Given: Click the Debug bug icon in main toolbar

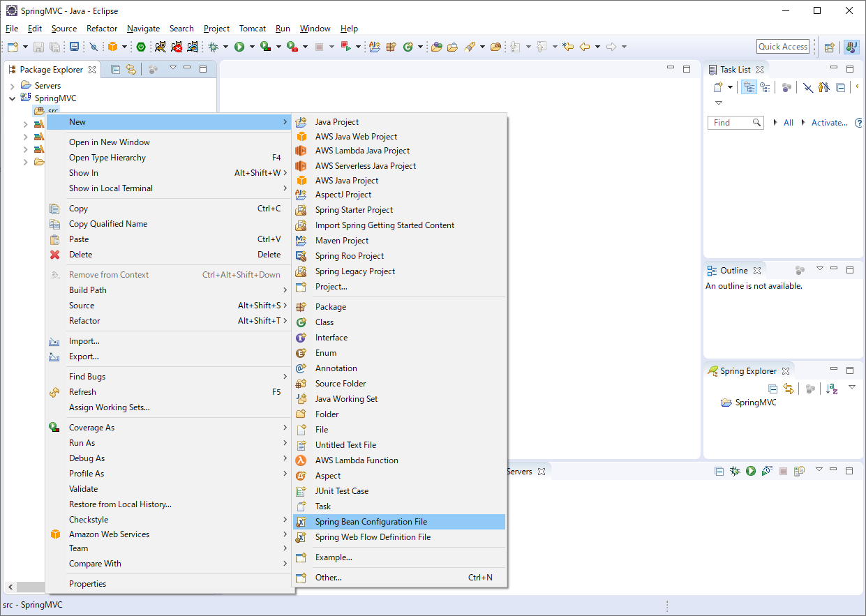Looking at the screenshot, I should 214,47.
